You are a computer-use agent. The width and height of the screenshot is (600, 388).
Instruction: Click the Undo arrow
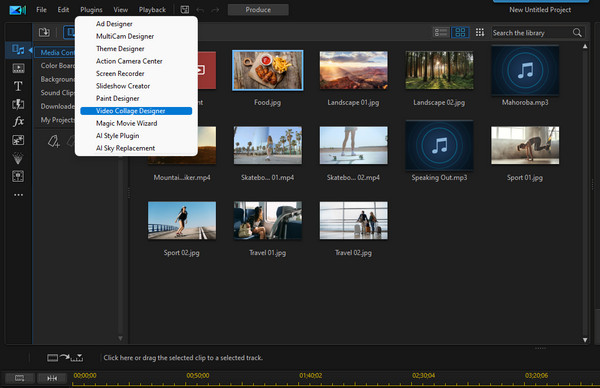[x=200, y=10]
